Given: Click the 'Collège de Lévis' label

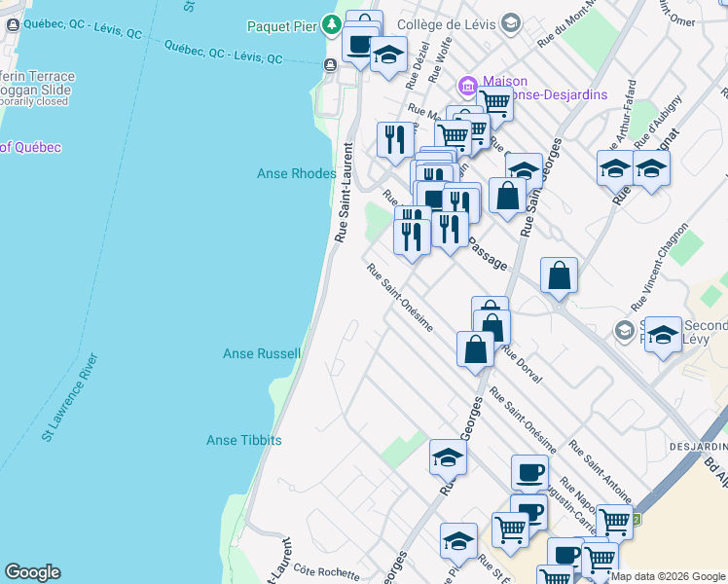Looking at the screenshot, I should click(447, 24).
